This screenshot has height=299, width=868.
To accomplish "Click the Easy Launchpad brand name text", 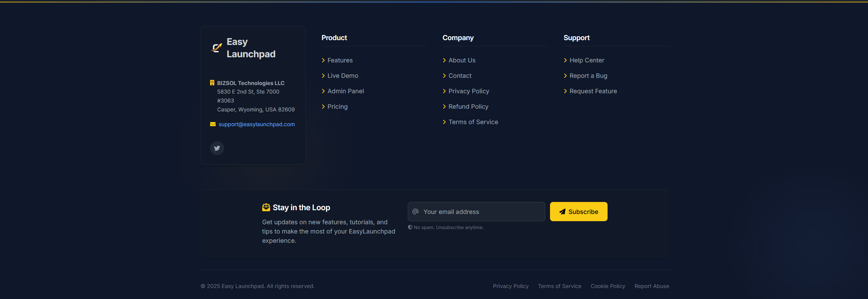I will click(x=251, y=48).
